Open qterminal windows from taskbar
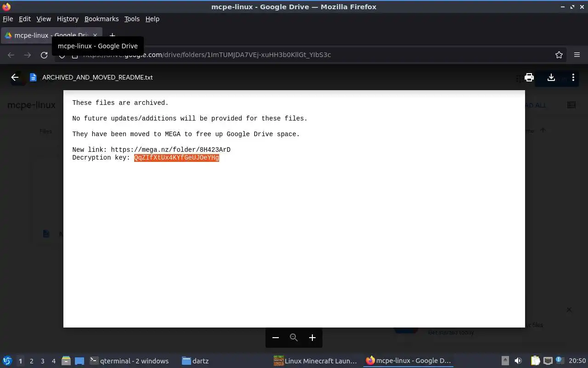 coord(129,361)
